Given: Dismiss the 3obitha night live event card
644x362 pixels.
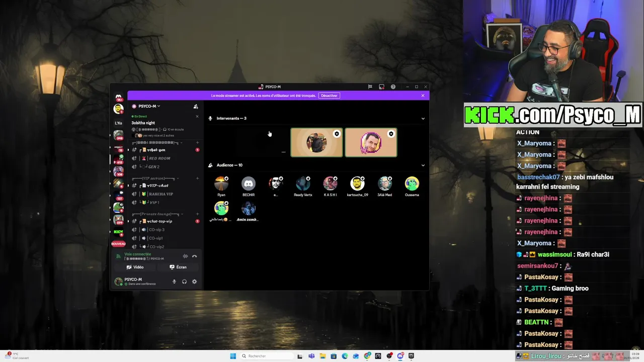Looking at the screenshot, I should click(197, 117).
